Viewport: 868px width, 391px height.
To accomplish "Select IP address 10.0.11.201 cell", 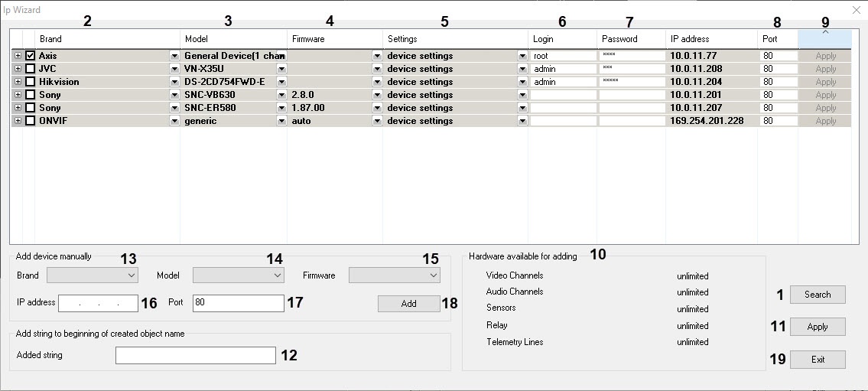I will 711,95.
